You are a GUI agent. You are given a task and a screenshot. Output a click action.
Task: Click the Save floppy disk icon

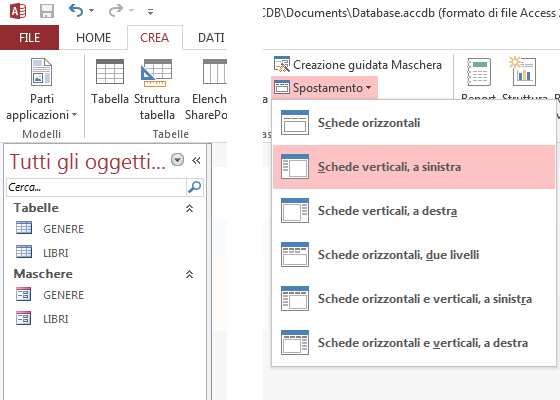[47, 11]
